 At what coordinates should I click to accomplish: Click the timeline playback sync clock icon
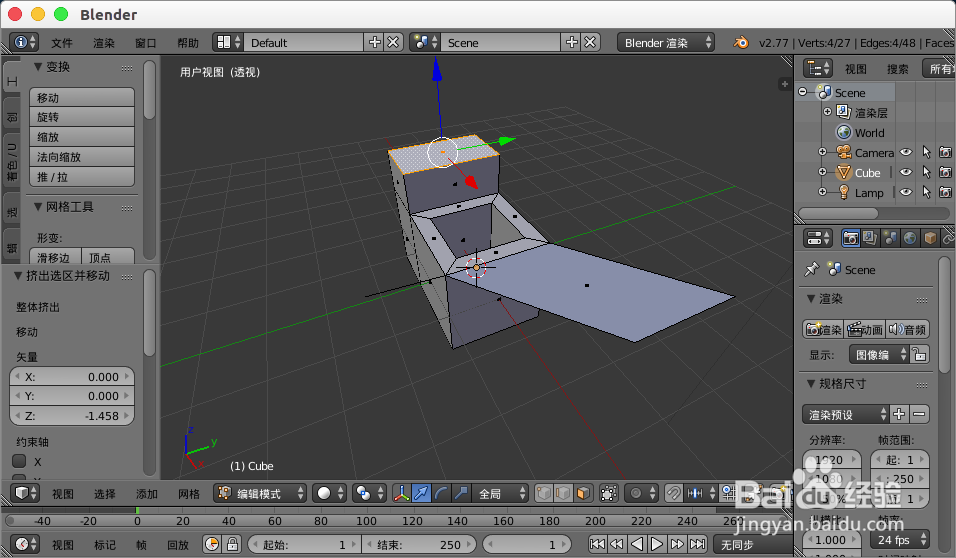pos(212,544)
